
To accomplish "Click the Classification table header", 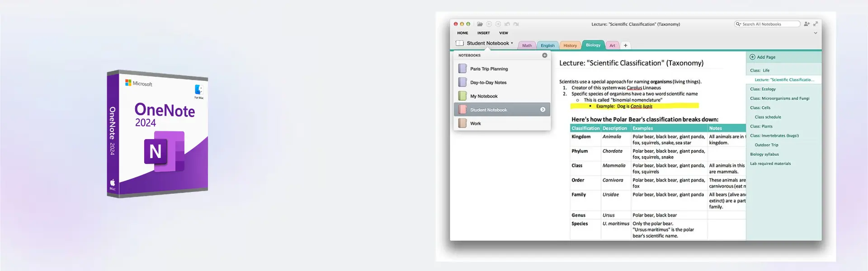I will [585, 128].
